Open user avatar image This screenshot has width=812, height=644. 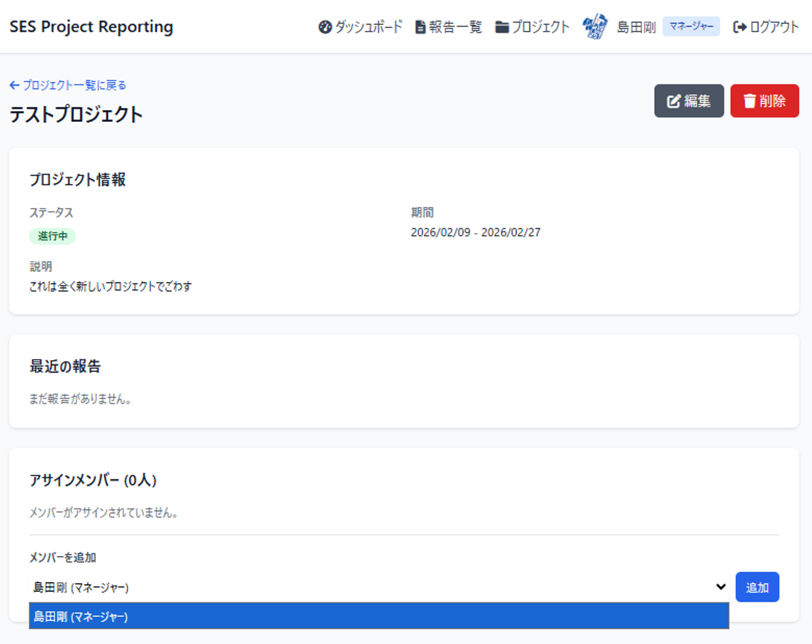(595, 26)
